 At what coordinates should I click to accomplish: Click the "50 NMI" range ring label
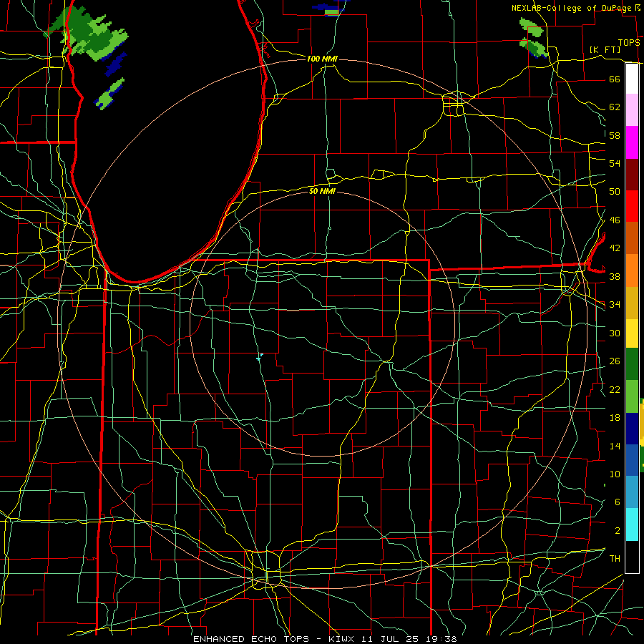322,191
